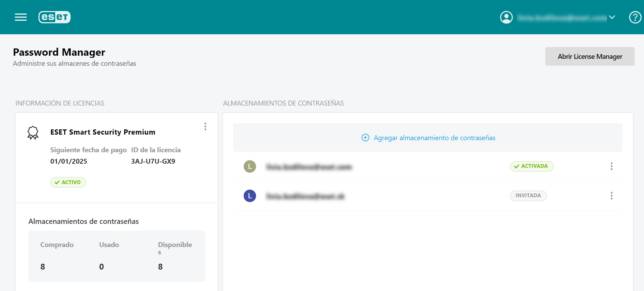Click the Comprado value 8
Image resolution: width=644 pixels, height=291 pixels.
(x=43, y=267)
